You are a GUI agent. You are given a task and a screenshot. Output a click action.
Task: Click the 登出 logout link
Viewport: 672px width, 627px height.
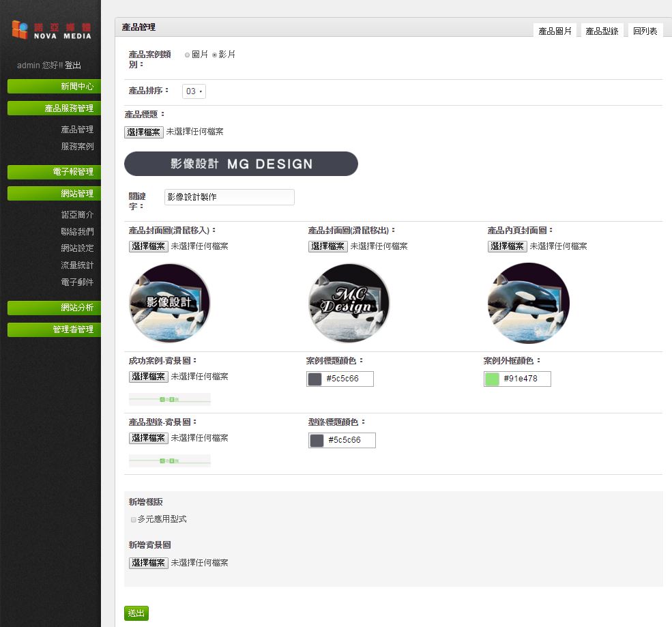tap(73, 65)
